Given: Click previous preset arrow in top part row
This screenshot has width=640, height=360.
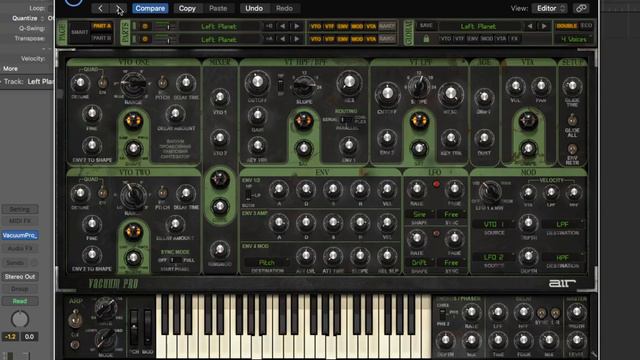Looking at the screenshot, I should click(x=282, y=27).
